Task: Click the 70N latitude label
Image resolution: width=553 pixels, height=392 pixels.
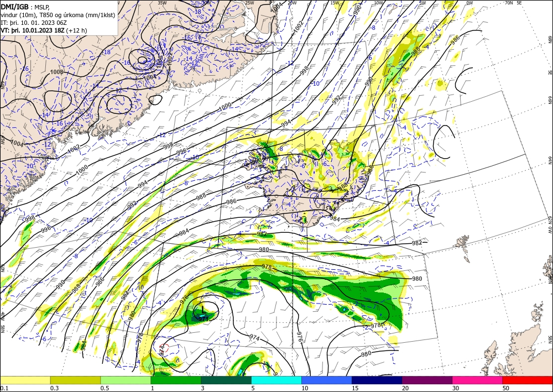Action: tap(509, 3)
